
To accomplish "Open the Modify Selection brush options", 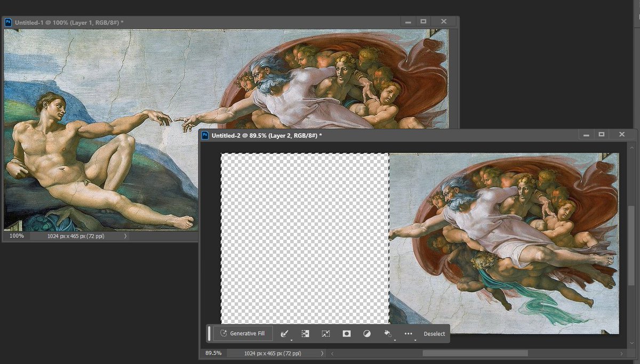I will pos(284,334).
